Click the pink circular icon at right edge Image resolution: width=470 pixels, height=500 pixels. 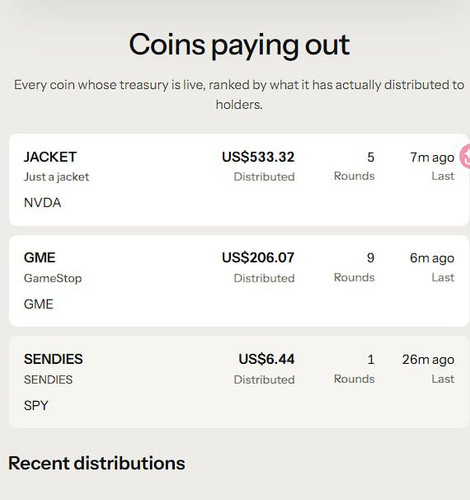click(465, 156)
